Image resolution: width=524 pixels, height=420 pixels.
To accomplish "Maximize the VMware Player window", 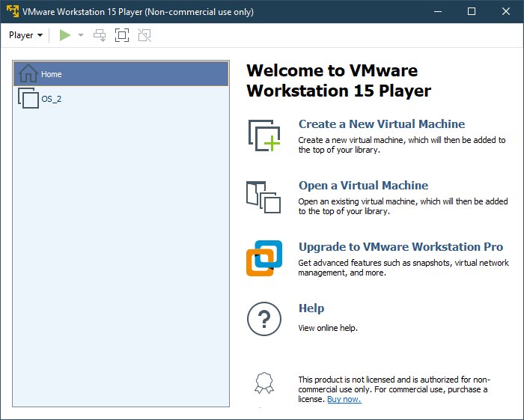I will [x=472, y=11].
